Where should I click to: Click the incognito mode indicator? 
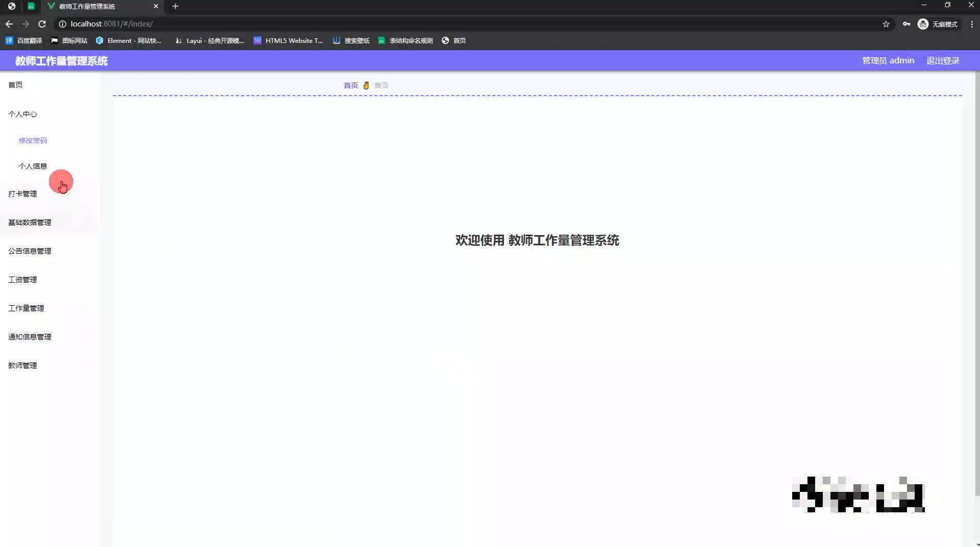click(x=938, y=24)
